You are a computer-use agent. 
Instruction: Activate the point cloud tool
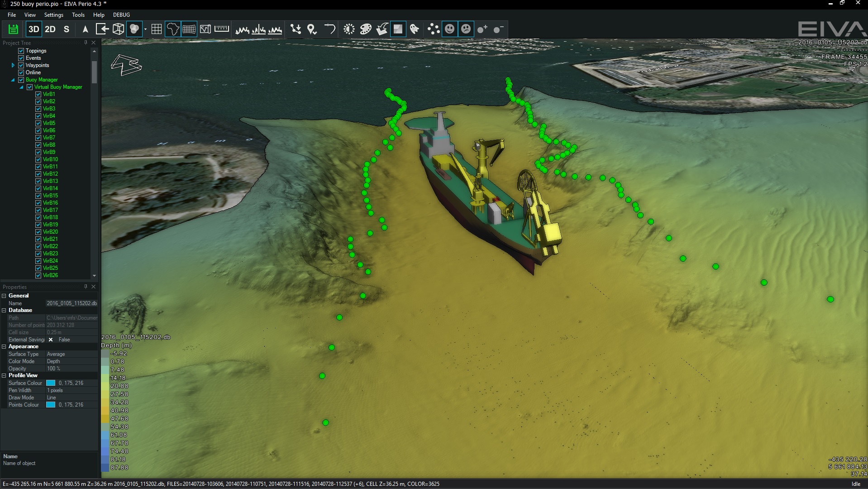(x=433, y=29)
